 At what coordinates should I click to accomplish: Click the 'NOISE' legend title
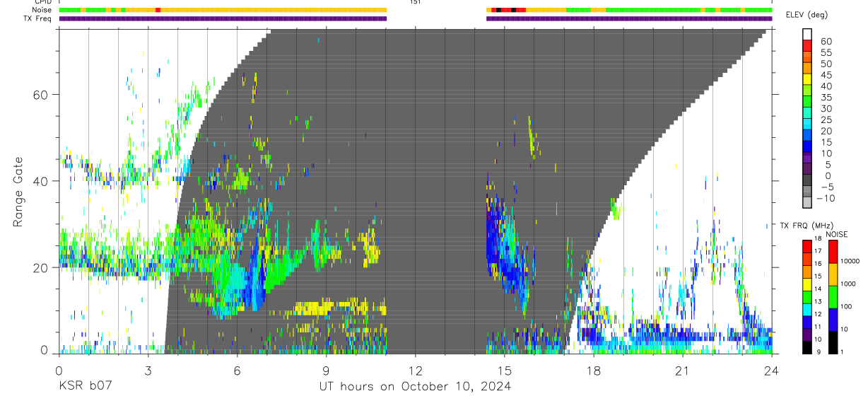pyautogui.click(x=837, y=234)
